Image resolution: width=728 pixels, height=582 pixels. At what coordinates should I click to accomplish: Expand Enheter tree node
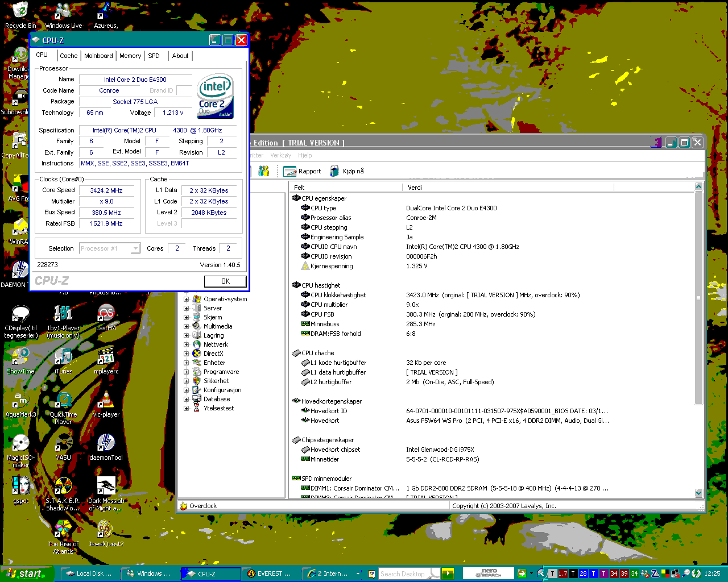point(186,363)
